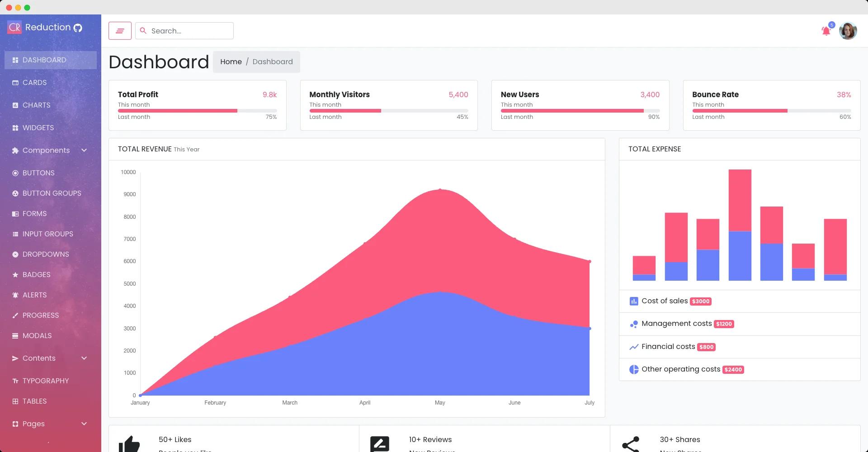The width and height of the screenshot is (868, 452).
Task: Click the Financial costs line-chart icon
Action: [x=633, y=347]
